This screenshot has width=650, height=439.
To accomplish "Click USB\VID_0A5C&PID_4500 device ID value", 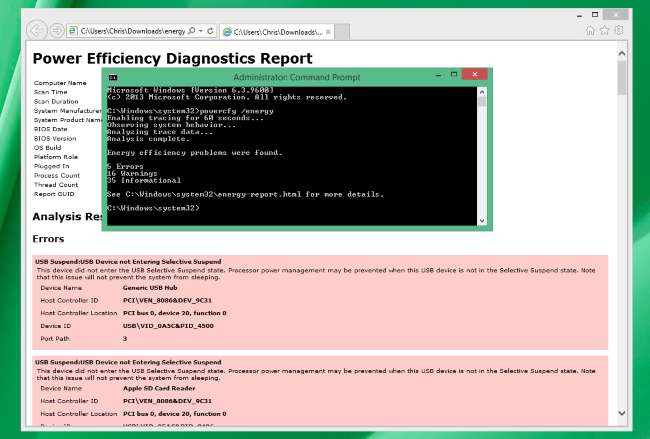I will coord(168,326).
